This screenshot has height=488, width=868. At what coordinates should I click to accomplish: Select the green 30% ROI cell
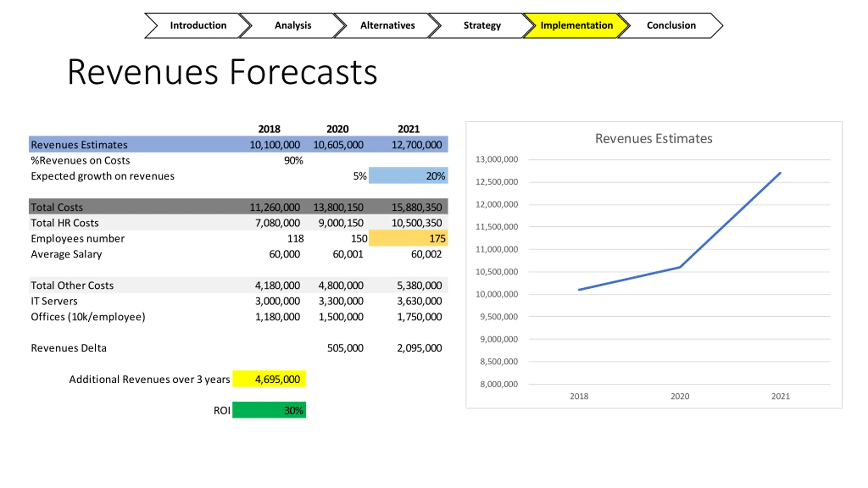point(269,410)
